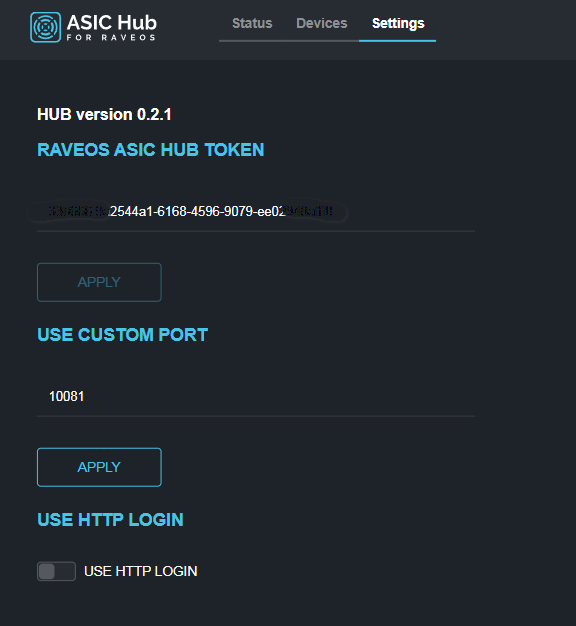This screenshot has height=626, width=576.
Task: Click the RAVEOS ASIC HUB TOKEN heading
Action: point(150,150)
